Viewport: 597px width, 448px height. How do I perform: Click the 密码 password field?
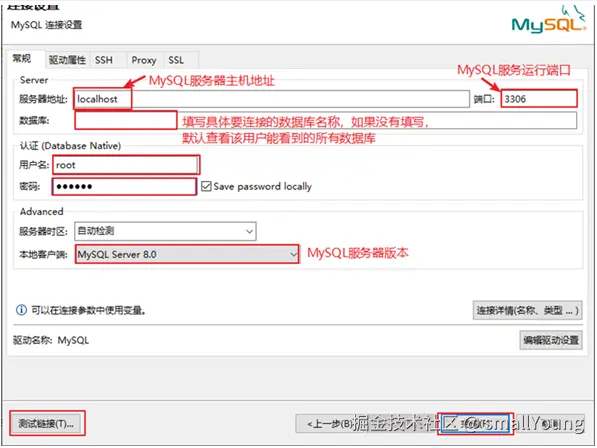125,187
